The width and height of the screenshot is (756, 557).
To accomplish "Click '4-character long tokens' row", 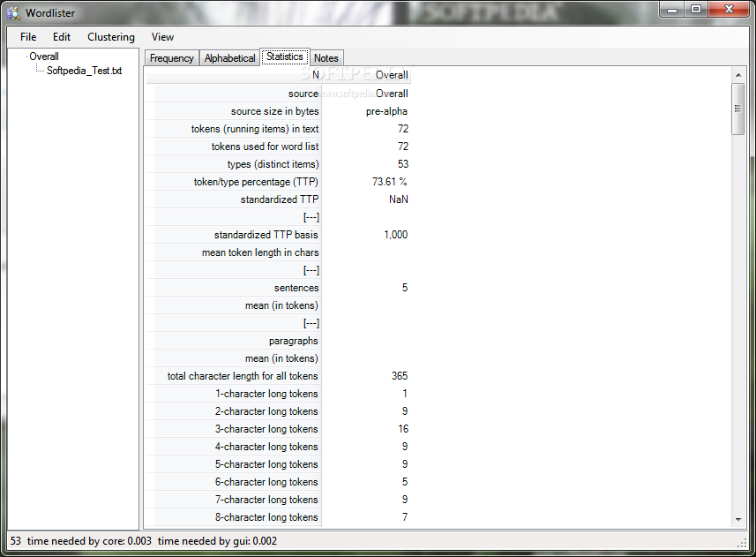I will pos(266,447).
